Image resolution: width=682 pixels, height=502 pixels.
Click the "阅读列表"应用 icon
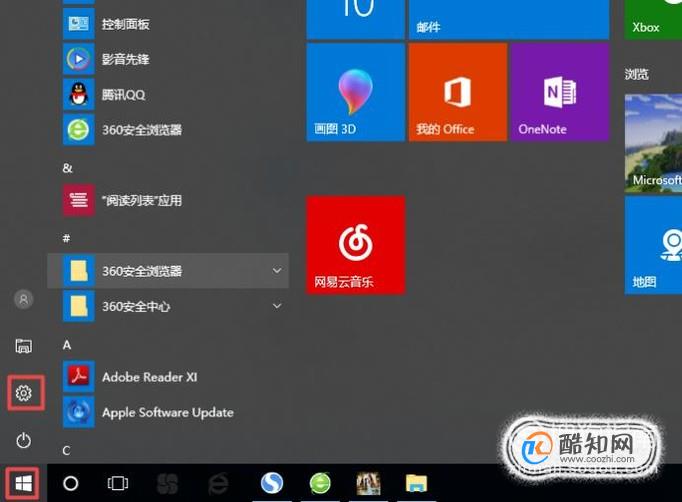click(x=79, y=200)
